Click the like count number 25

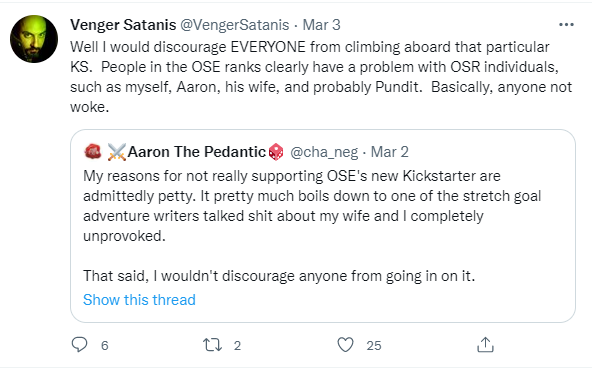point(374,345)
